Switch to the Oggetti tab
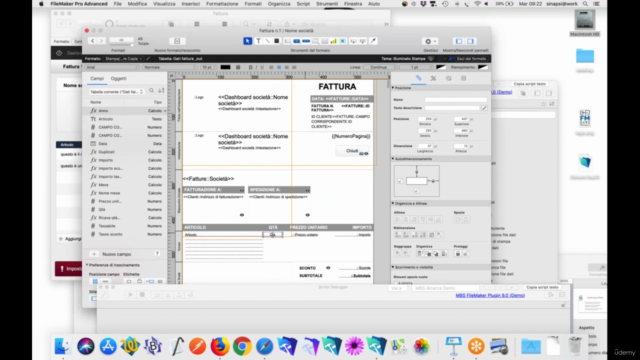Viewport: 640px width, 360px height. (x=119, y=78)
